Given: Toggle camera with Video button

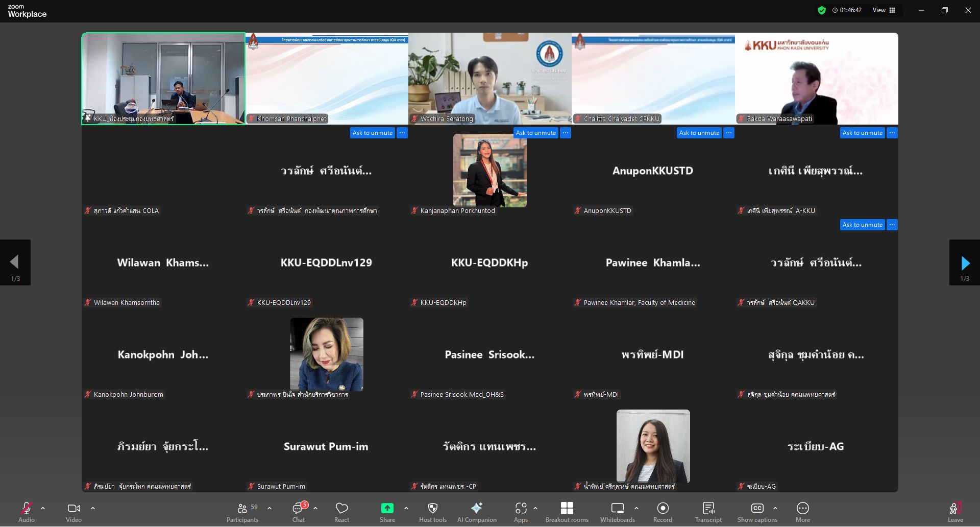Looking at the screenshot, I should coord(73,512).
